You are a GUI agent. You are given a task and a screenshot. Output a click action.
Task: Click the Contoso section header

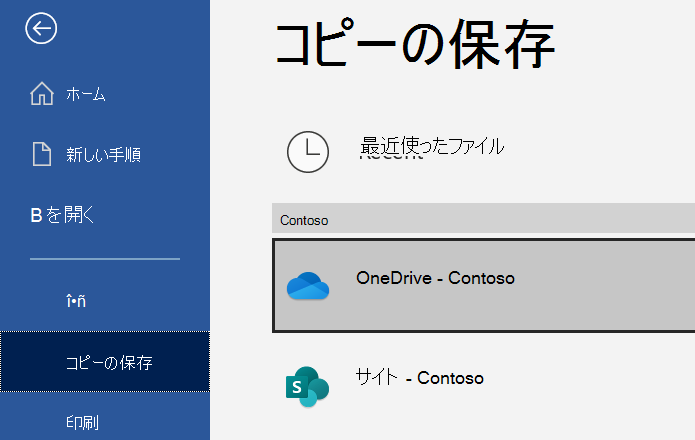click(484, 218)
